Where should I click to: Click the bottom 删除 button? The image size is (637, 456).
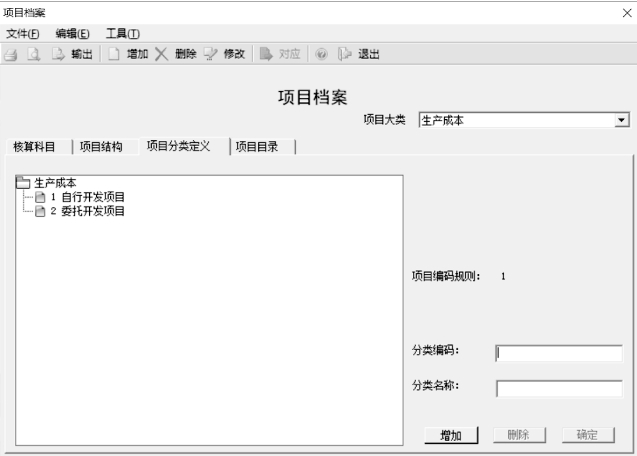tap(519, 435)
